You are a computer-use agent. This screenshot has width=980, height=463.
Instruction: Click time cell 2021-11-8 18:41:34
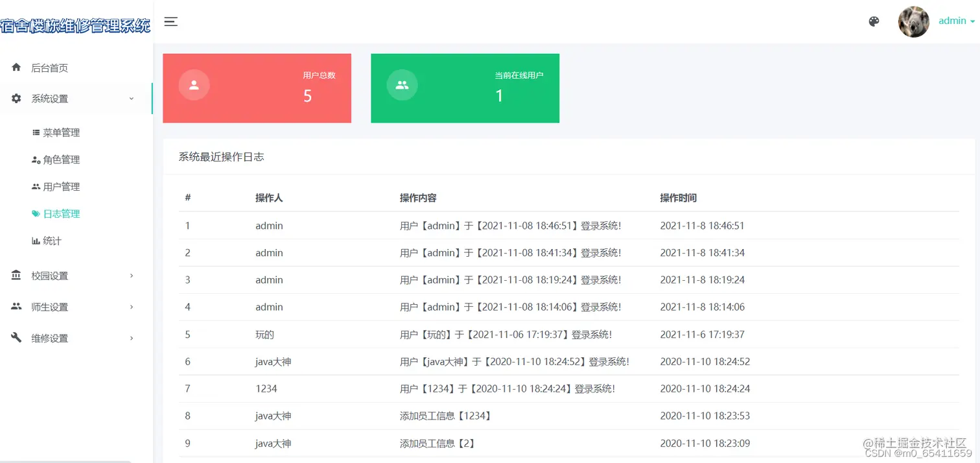tap(703, 253)
